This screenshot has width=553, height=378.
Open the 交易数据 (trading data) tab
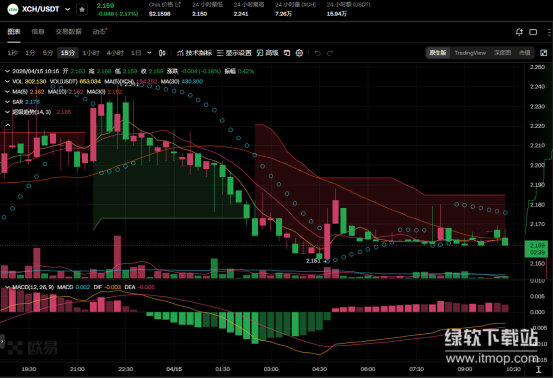point(68,32)
